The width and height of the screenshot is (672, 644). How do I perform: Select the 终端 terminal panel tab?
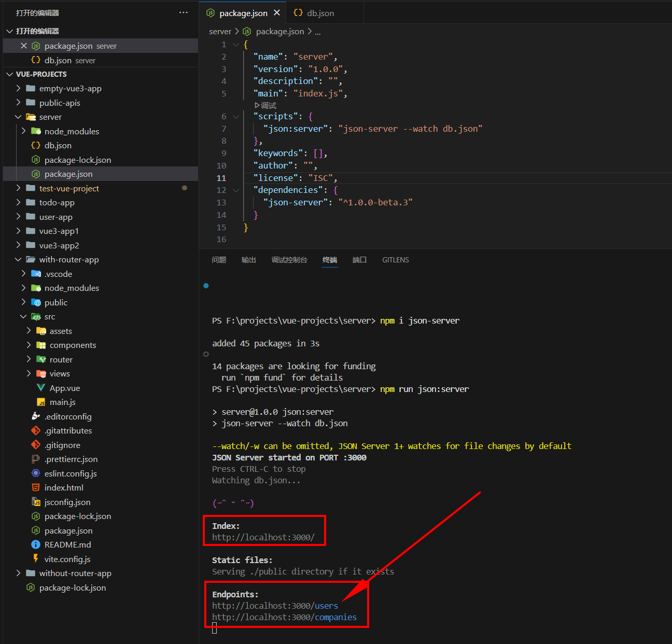pos(330,260)
